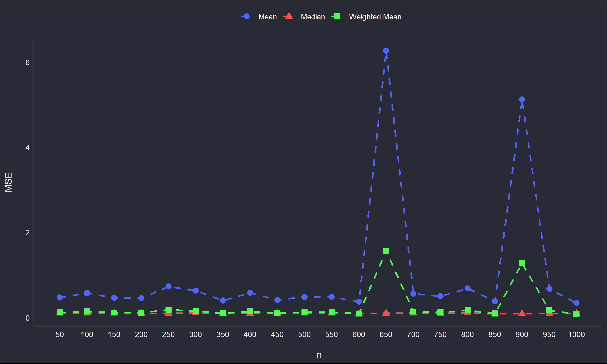Select the 'Weighted Mean' legend label
This screenshot has height=364, width=607.
pyautogui.click(x=375, y=17)
